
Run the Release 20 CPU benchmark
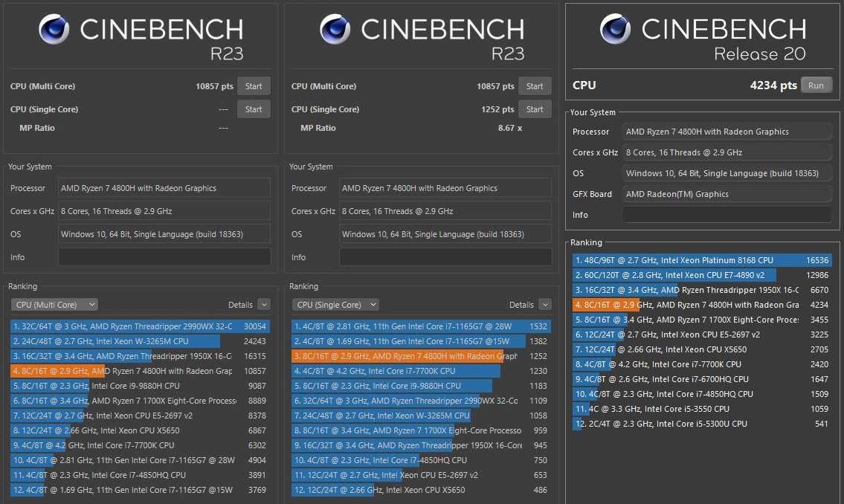(x=816, y=85)
